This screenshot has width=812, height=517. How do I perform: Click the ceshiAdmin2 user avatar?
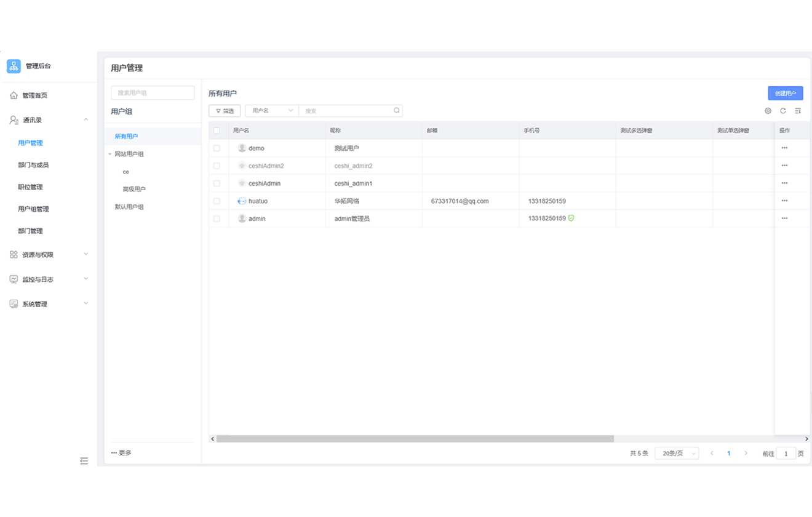(242, 166)
